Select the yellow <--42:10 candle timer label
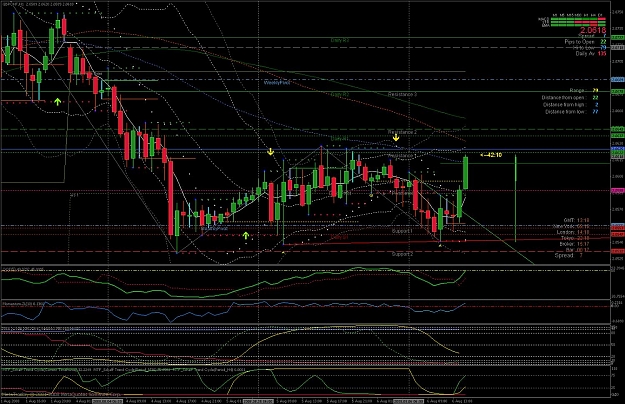This screenshot has width=625, height=404. pyautogui.click(x=491, y=155)
